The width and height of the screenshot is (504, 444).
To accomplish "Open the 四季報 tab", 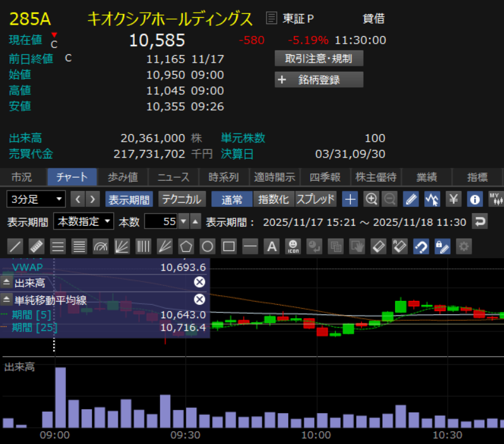I will tap(325, 177).
